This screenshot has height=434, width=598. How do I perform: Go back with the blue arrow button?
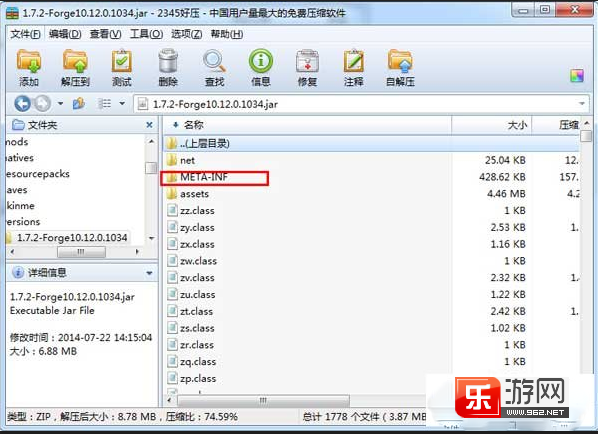22,104
